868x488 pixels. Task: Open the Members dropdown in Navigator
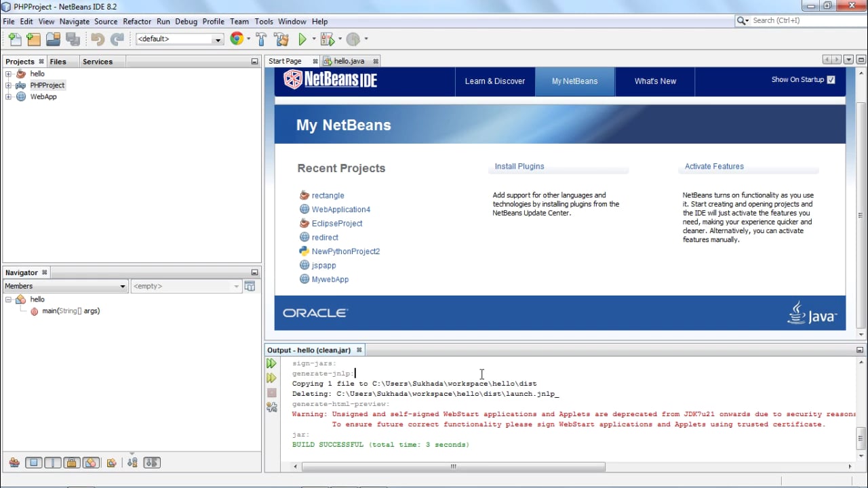65,286
